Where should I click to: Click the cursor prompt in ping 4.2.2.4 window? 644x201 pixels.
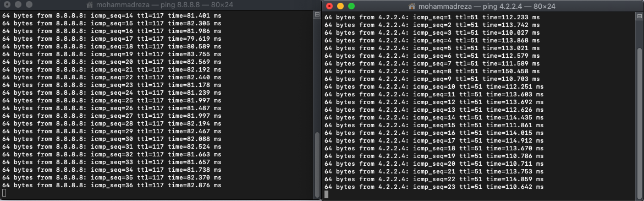click(326, 194)
